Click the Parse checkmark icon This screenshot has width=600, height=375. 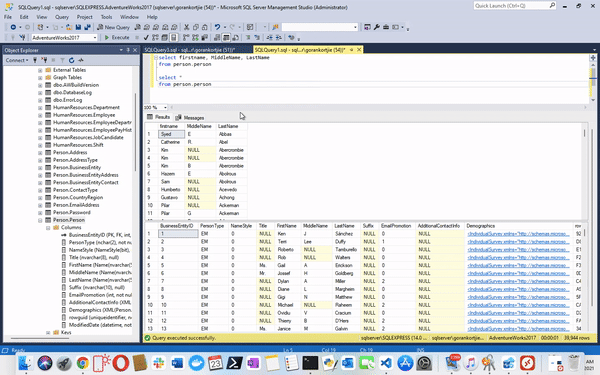146,38
